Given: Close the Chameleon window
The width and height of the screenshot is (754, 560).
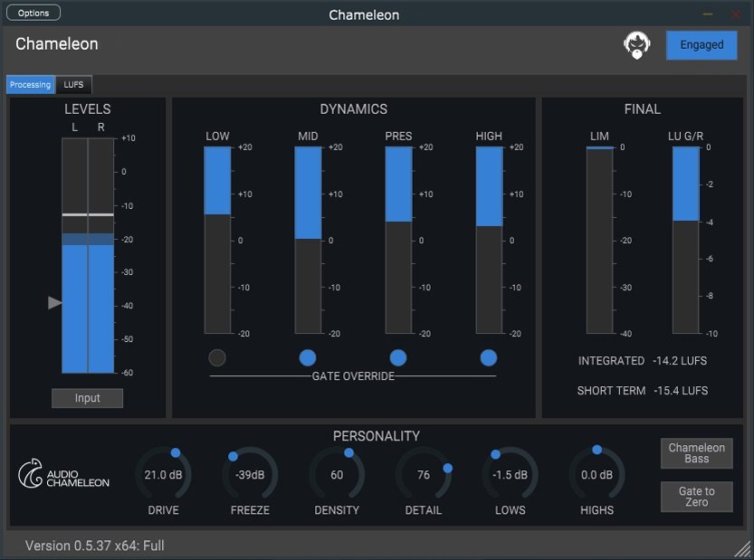Looking at the screenshot, I should click(x=736, y=14).
